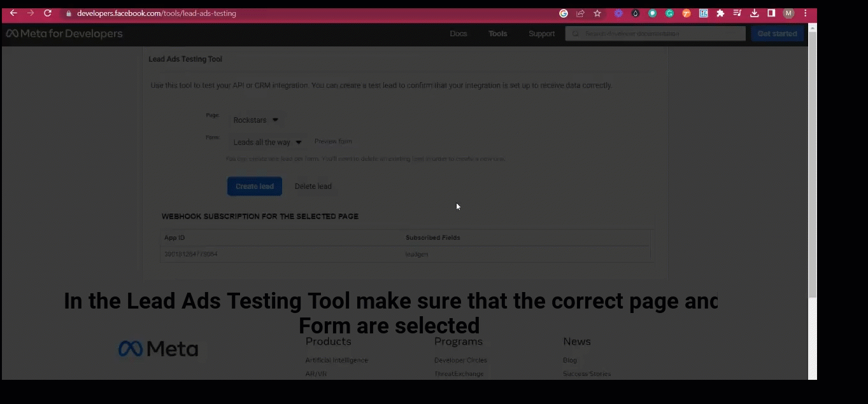Go back with the browser back arrow

[13, 13]
